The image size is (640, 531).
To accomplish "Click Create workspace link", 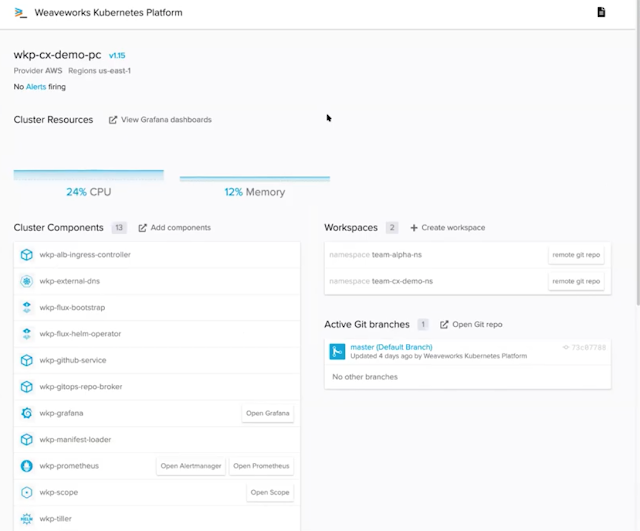I will (453, 227).
